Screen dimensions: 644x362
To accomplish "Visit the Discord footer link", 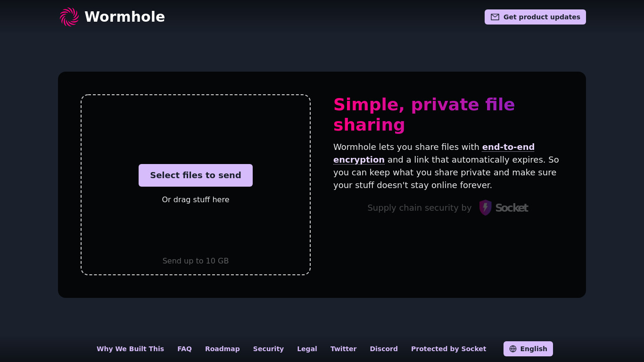I will (x=384, y=349).
